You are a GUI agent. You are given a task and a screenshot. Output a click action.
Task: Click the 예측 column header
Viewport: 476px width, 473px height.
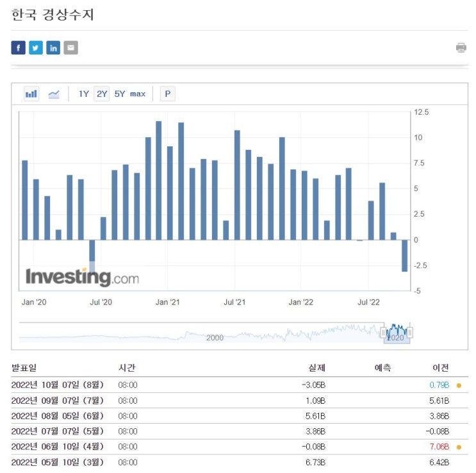tap(382, 368)
